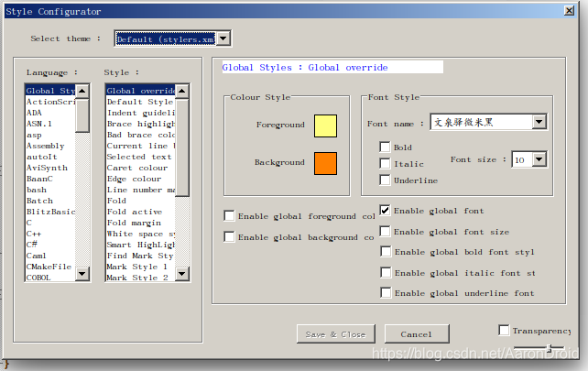
Task: Click the Cancel button
Action: (417, 333)
